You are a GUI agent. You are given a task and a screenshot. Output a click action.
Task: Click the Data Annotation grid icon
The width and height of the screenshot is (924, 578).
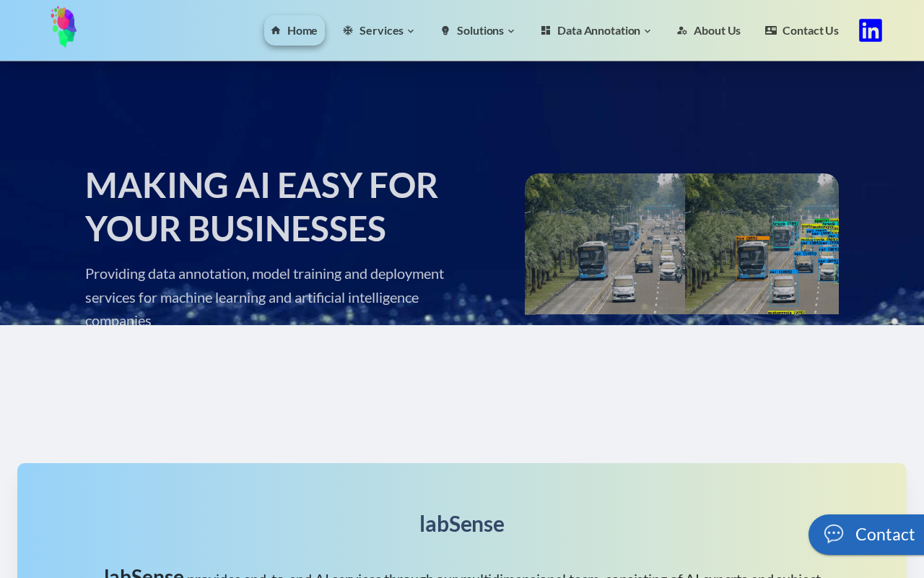546,30
